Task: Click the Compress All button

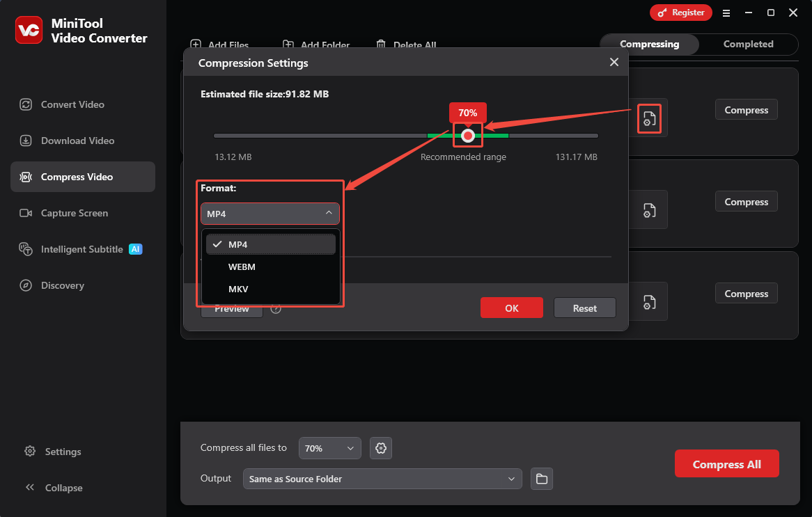Action: click(727, 463)
